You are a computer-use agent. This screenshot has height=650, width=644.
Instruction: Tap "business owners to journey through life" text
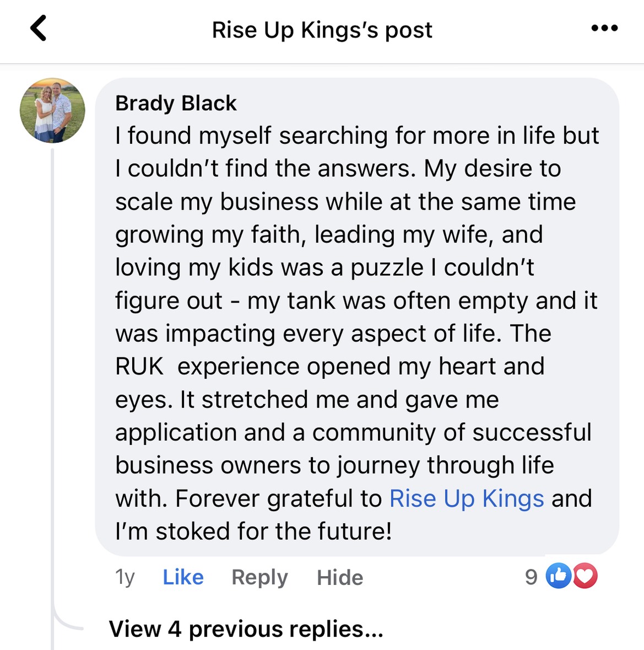(x=334, y=465)
